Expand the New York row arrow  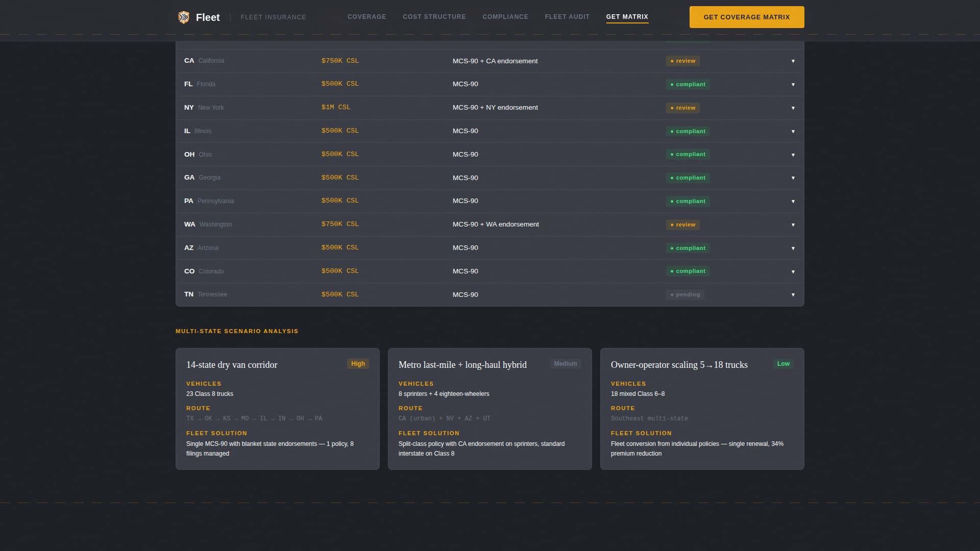pos(793,108)
